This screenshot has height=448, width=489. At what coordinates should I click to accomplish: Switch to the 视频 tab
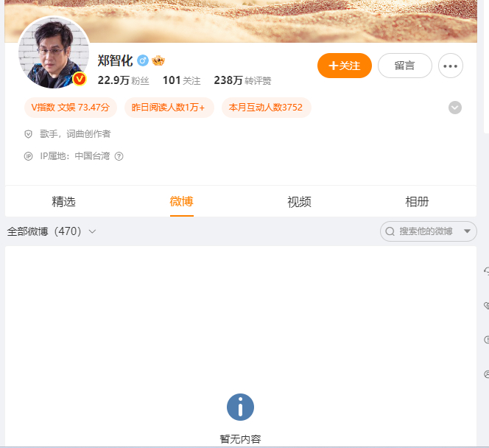(300, 202)
